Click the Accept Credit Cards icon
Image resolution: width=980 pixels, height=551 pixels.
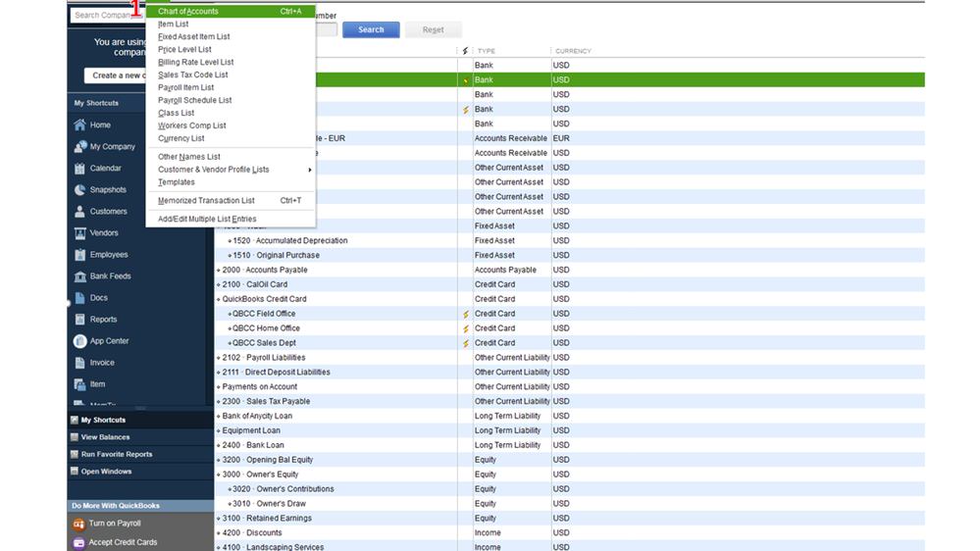click(x=78, y=543)
